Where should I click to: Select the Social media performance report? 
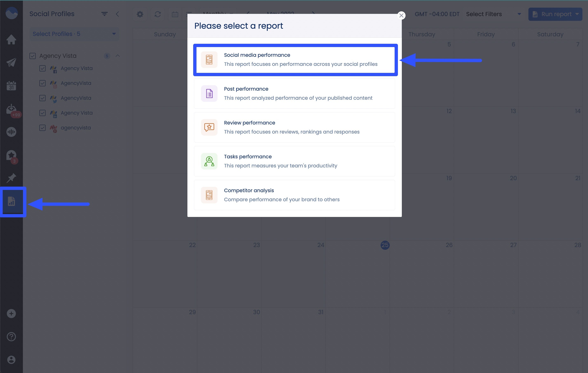tap(295, 60)
